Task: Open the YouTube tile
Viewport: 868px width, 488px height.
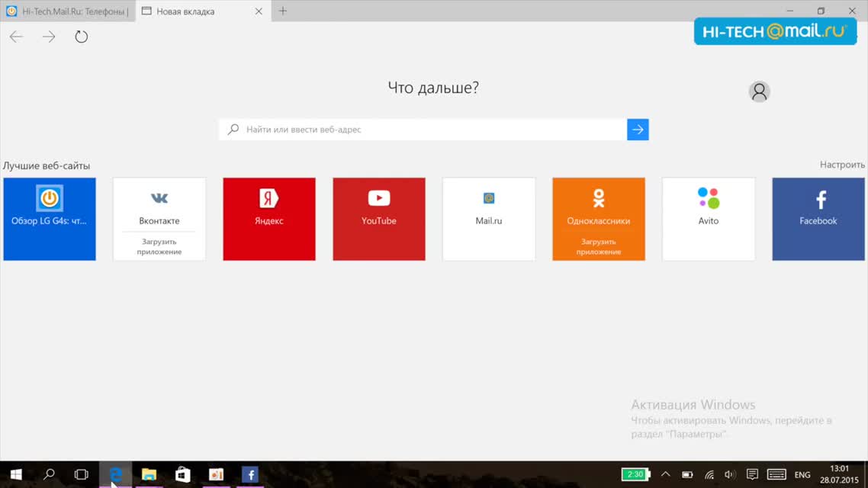Action: tap(379, 219)
